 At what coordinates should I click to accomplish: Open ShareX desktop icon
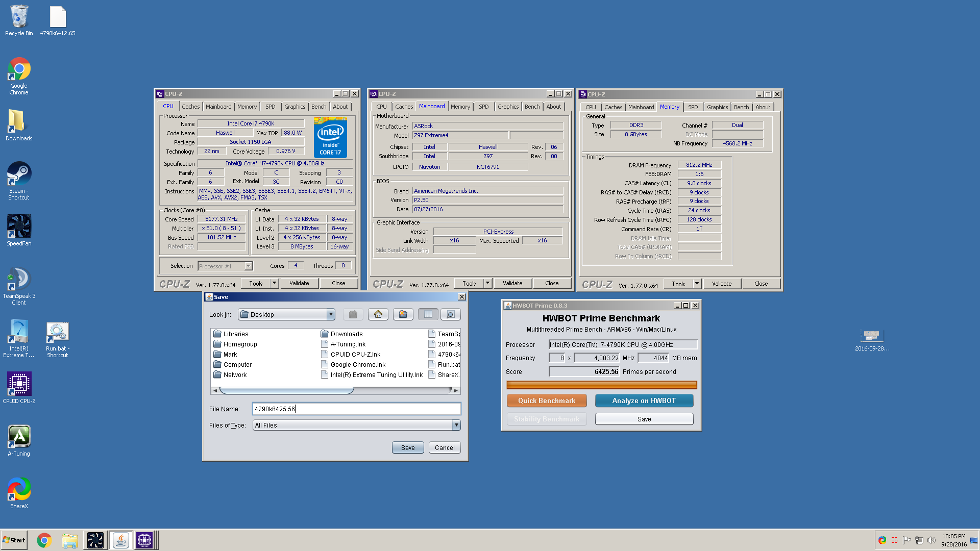(x=19, y=493)
